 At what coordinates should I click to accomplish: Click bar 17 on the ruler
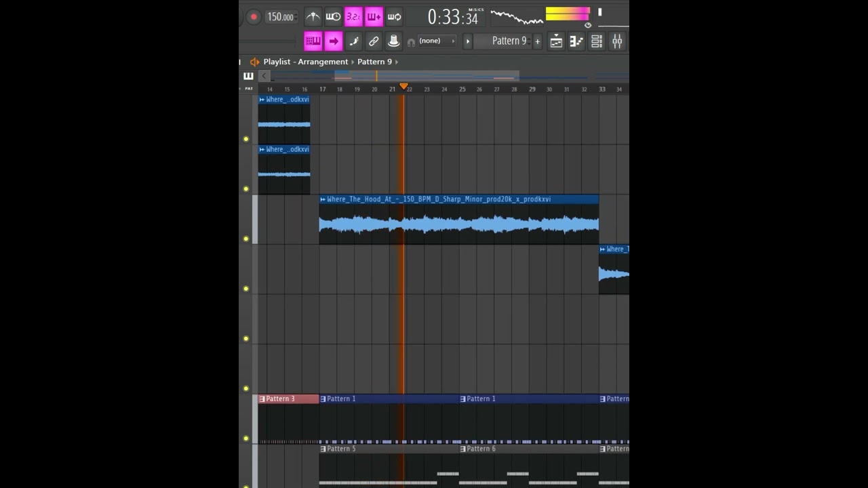click(x=323, y=89)
